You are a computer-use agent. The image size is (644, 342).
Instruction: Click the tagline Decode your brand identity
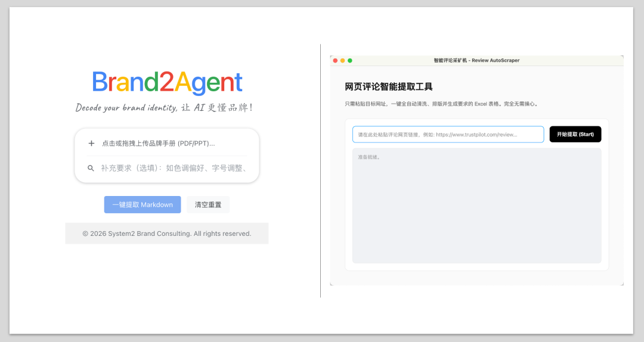click(164, 108)
